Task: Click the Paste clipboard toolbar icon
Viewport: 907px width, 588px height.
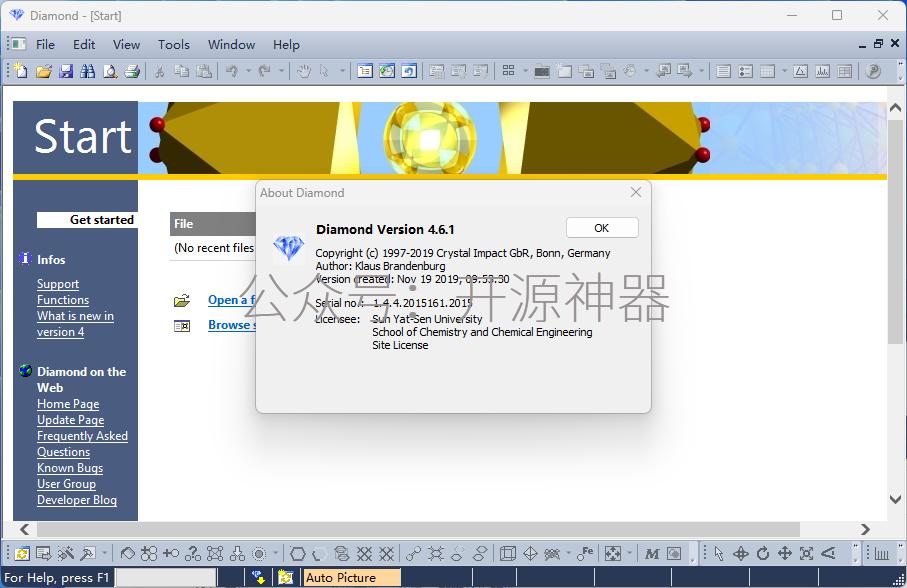Action: (204, 71)
